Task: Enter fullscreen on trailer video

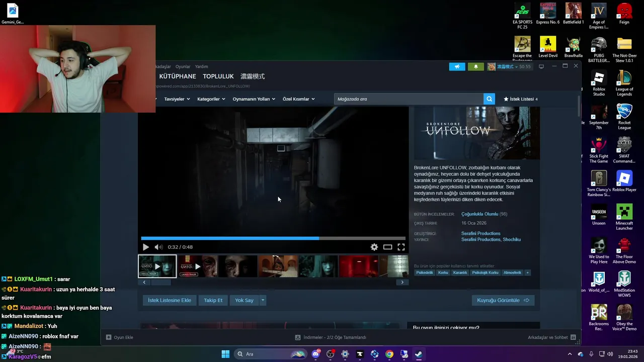Action: point(401,247)
